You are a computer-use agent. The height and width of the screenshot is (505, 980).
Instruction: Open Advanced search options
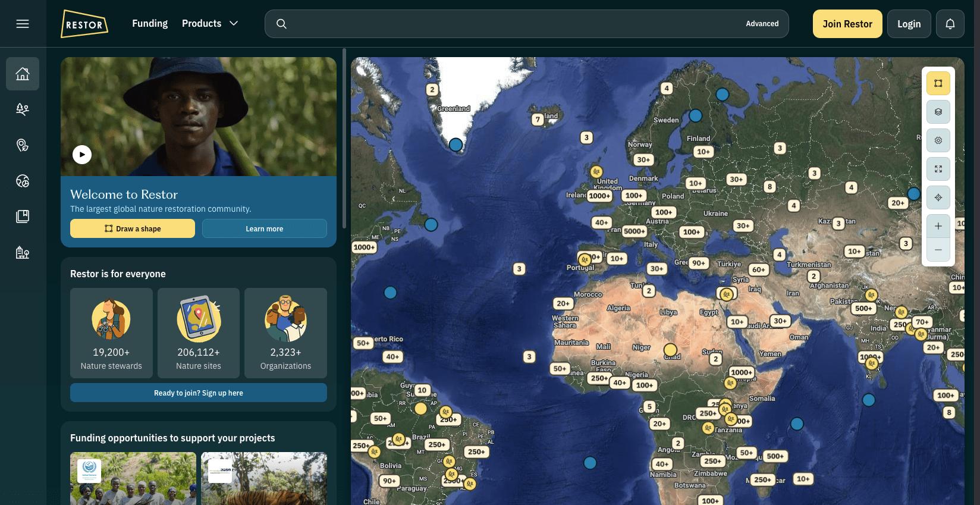point(762,24)
